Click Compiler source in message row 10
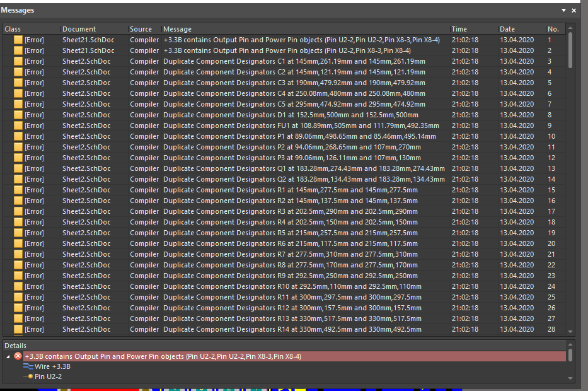 pos(144,136)
